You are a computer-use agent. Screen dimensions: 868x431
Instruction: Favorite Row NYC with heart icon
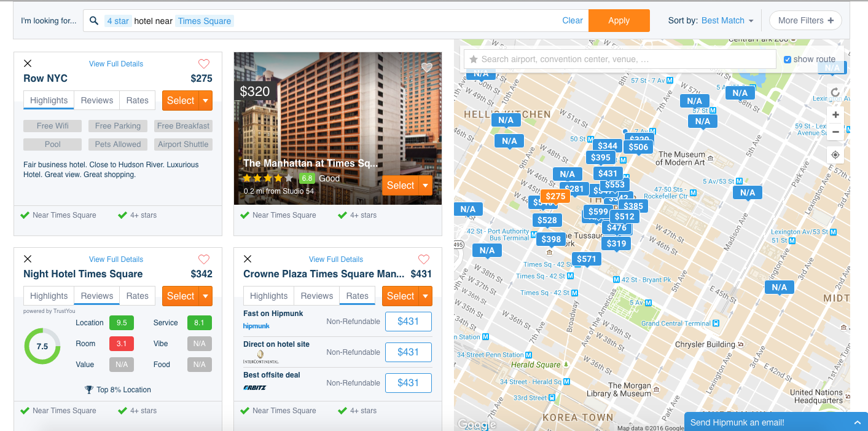tap(204, 64)
